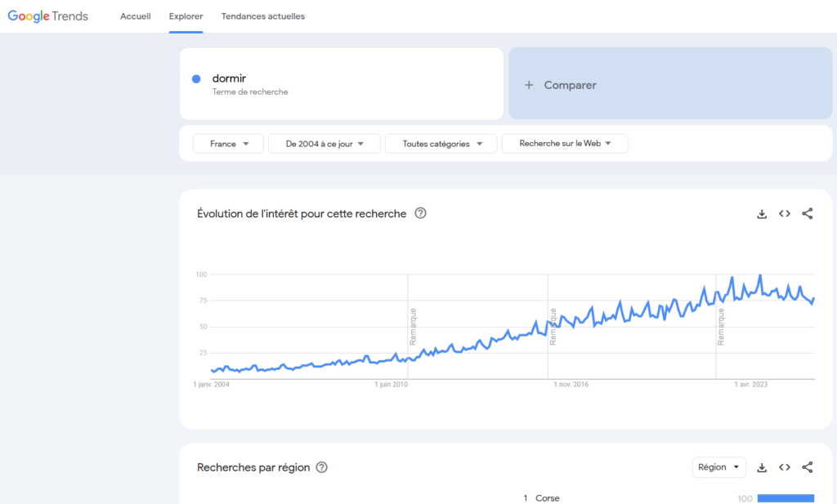837x504 pixels.
Task: Click embed icon in 'Recherches par région' section
Action: click(x=785, y=467)
